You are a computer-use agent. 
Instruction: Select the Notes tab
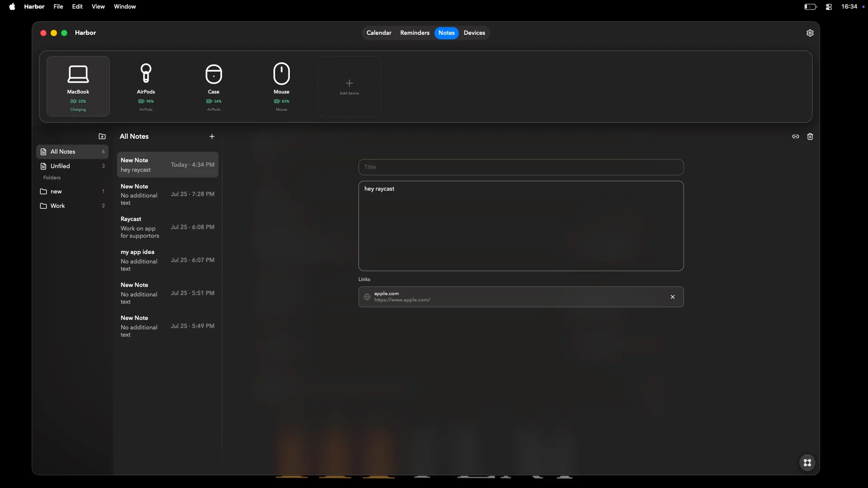pyautogui.click(x=447, y=33)
